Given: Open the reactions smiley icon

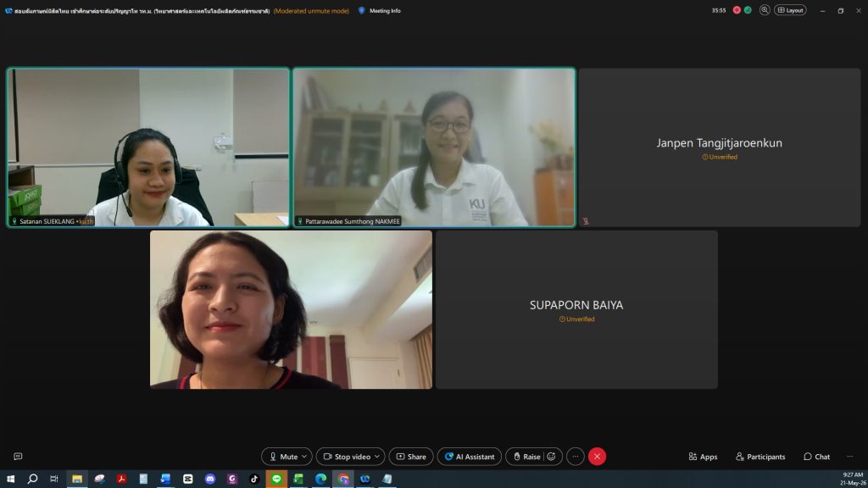Looking at the screenshot, I should point(551,457).
